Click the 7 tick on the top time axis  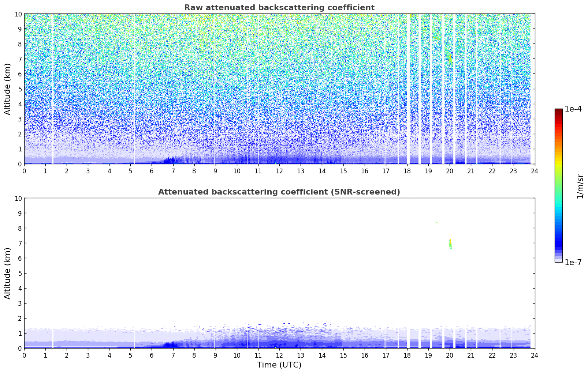[173, 171]
